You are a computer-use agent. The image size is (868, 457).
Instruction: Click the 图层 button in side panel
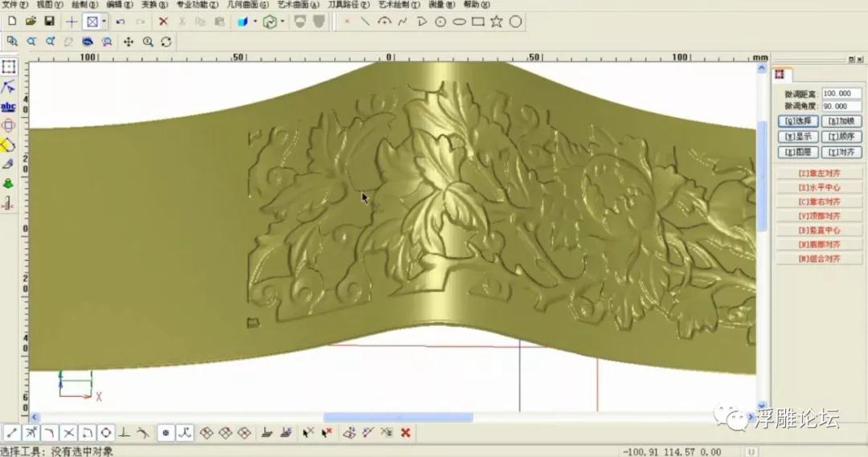coord(797,152)
